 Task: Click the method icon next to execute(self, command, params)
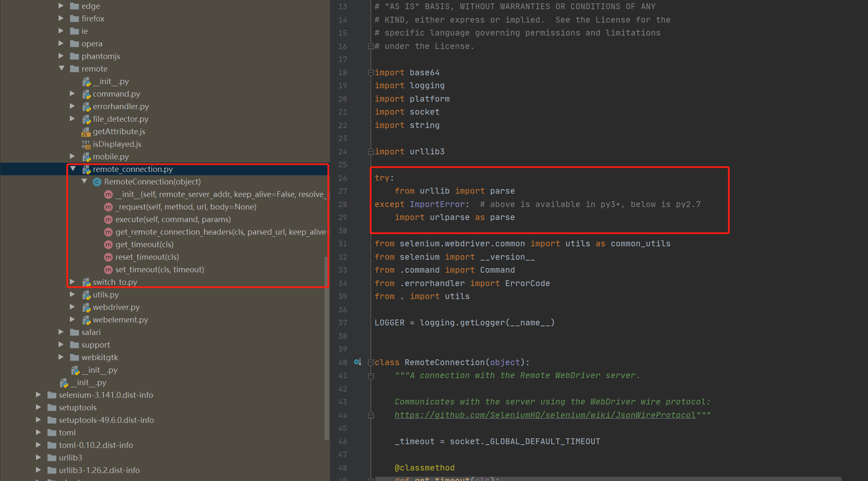click(x=108, y=220)
